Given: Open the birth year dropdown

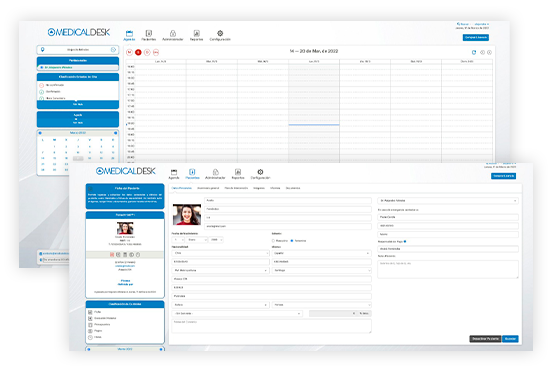Looking at the screenshot, I should [216, 240].
